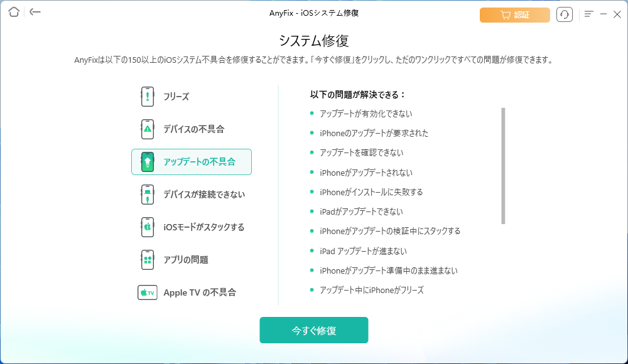Minimize the AnyFix window
Image resolution: width=628 pixels, height=364 pixels.
(603, 14)
